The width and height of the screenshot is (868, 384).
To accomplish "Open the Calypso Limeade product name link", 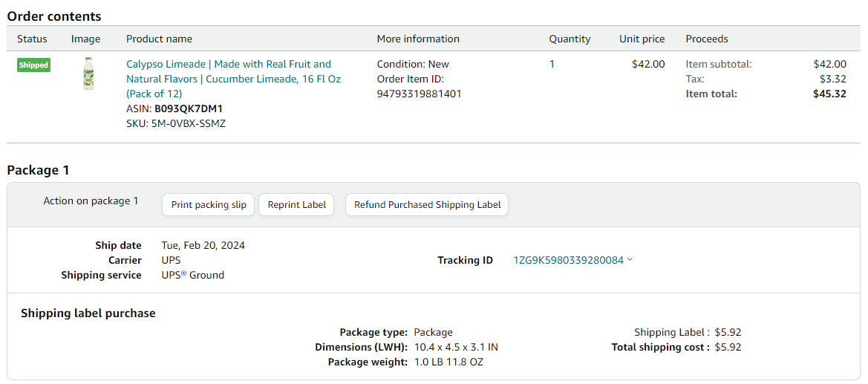I will point(234,79).
